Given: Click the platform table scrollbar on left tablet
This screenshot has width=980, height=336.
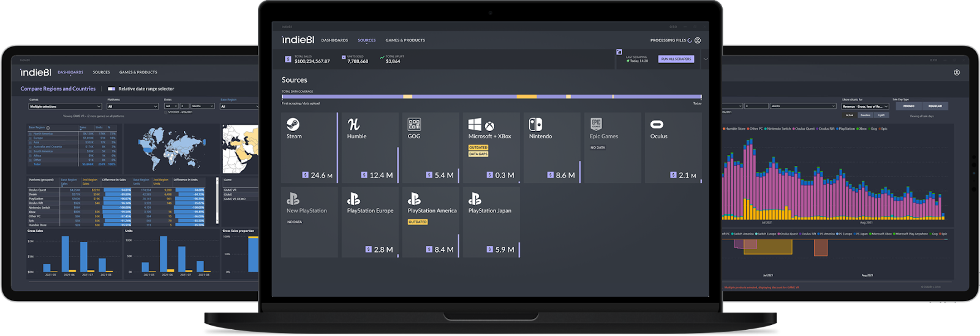Looking at the screenshot, I should [x=217, y=201].
